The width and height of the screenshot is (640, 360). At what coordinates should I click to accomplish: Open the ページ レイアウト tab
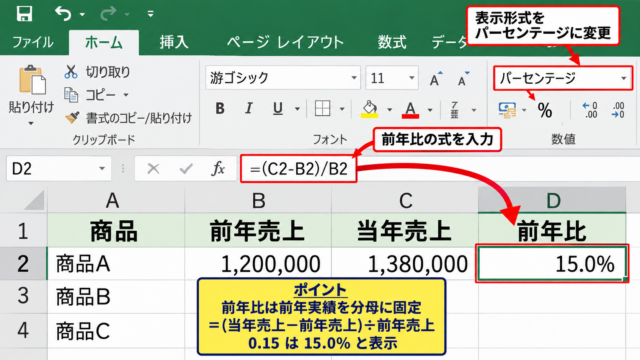(x=285, y=42)
